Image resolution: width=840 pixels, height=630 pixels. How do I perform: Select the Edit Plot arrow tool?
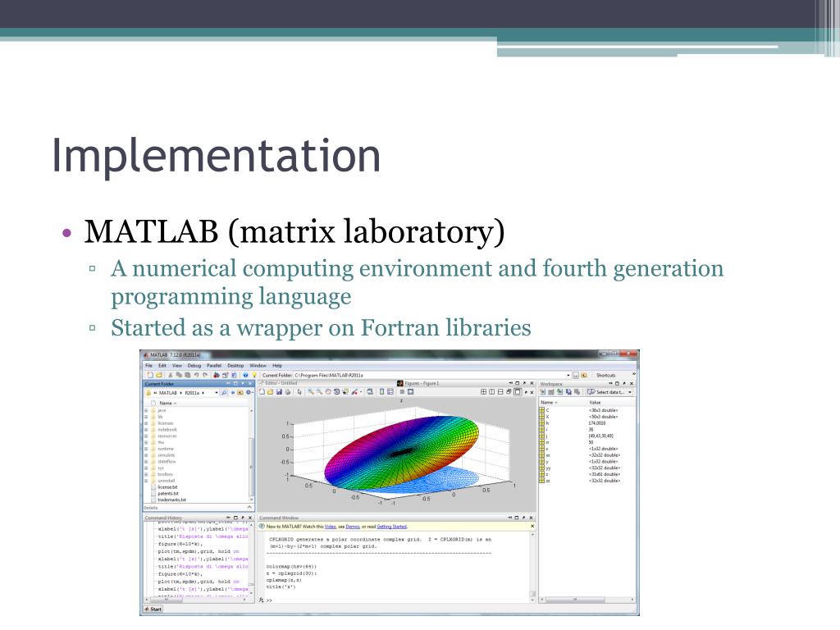tap(299, 391)
